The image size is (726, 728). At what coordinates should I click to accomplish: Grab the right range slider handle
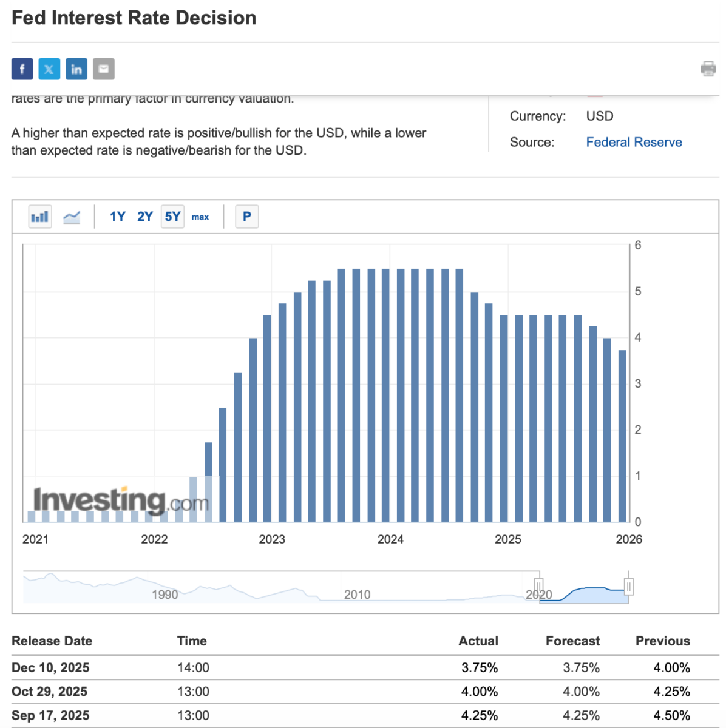pyautogui.click(x=629, y=587)
